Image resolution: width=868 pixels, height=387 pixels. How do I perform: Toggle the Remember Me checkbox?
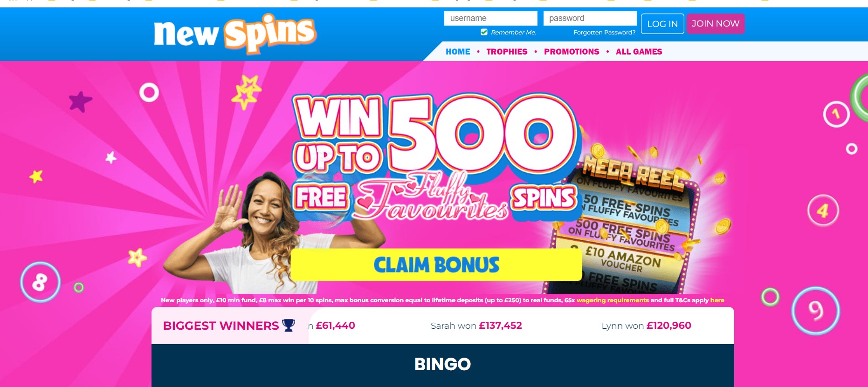pyautogui.click(x=484, y=32)
